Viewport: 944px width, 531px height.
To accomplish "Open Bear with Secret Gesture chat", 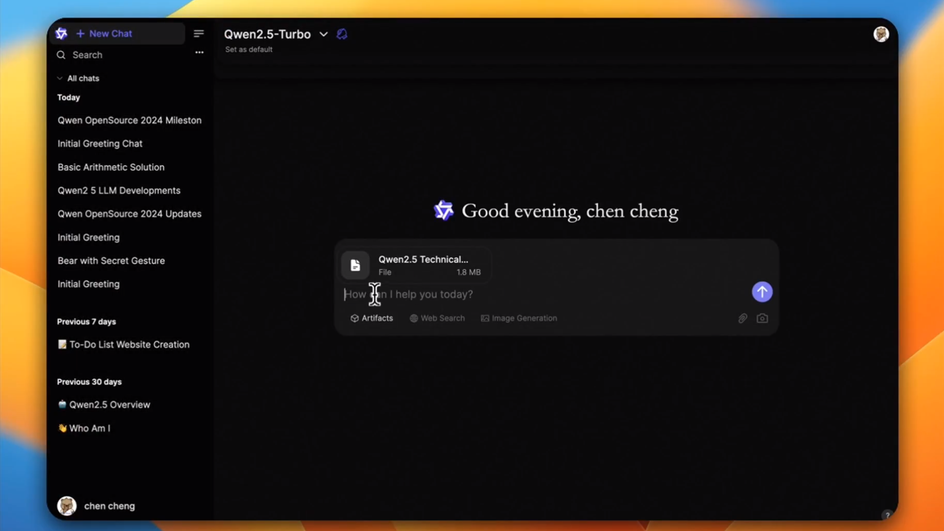I will click(111, 261).
